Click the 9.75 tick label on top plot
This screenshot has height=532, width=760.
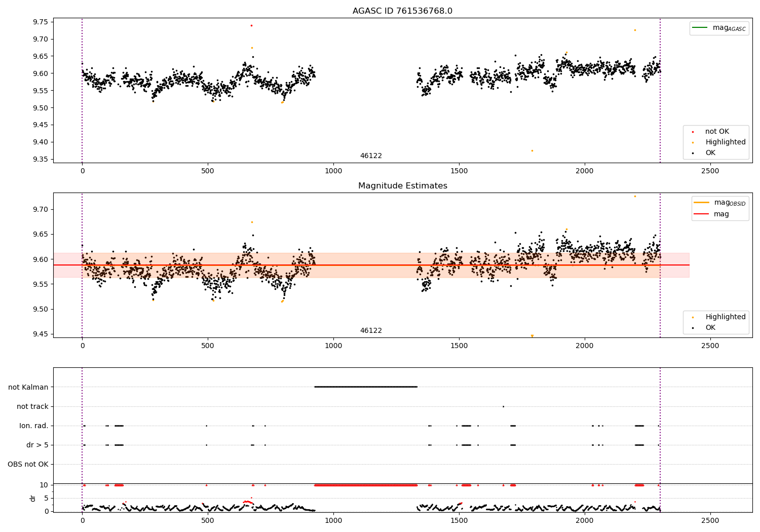tap(41, 22)
